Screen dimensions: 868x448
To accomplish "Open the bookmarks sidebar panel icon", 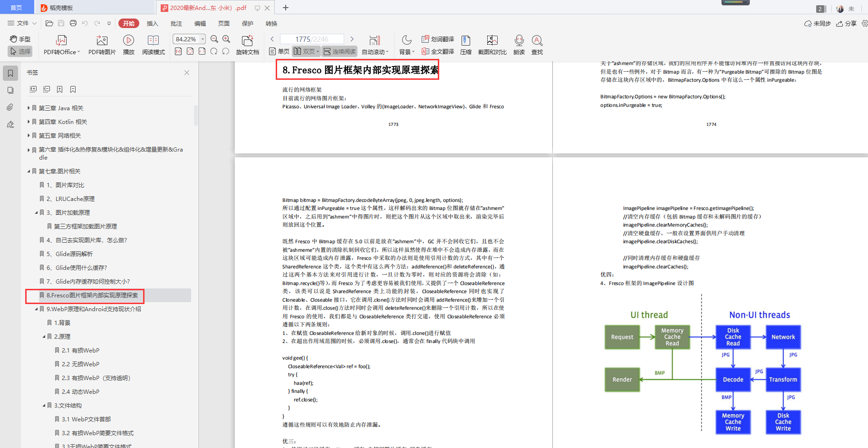I will tap(10, 73).
